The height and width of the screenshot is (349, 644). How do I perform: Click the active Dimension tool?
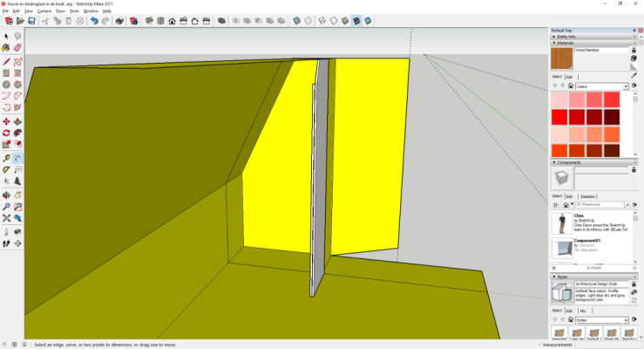tap(17, 158)
